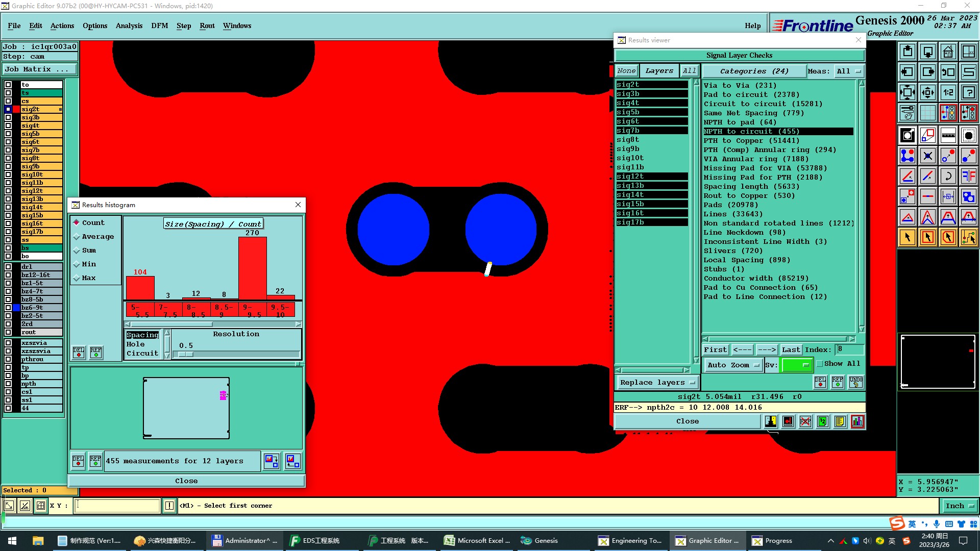Toggle visibility checkbox for sig3b layer
The width and height of the screenshot is (980, 551).
tap(8, 117)
